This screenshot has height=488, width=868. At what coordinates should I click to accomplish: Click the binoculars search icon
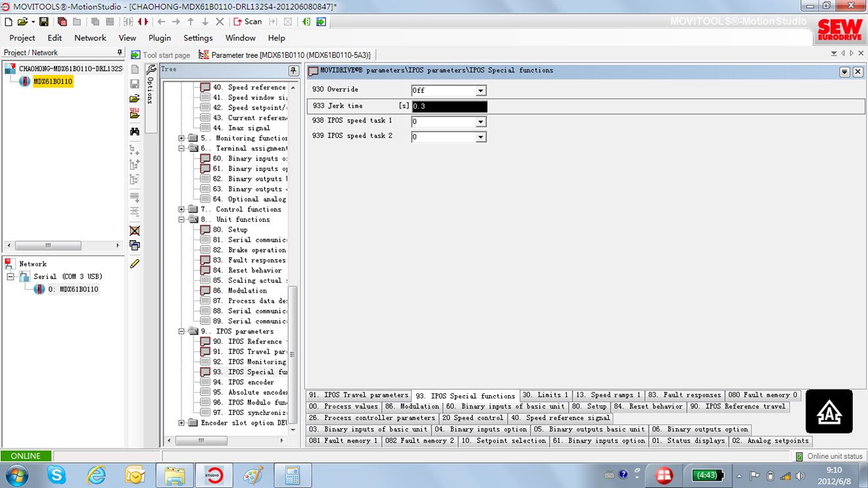pos(135,132)
